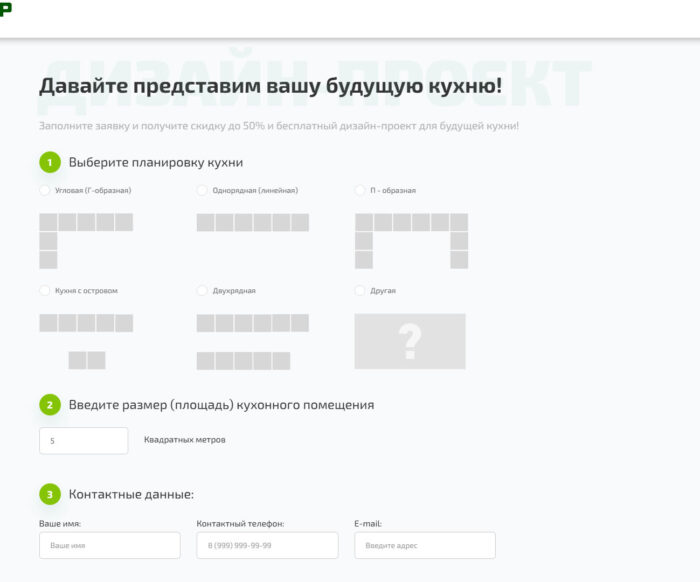
Task: Select the Однорядная (линейная) radio button
Action: point(202,190)
